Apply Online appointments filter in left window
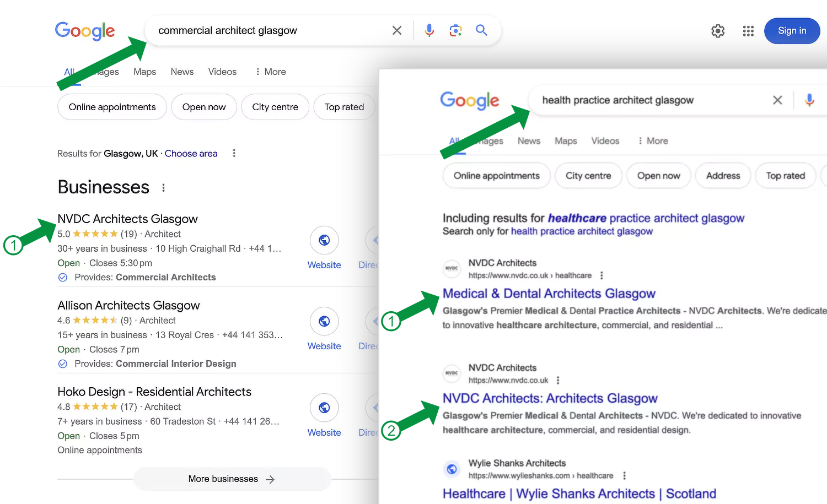Screen dimensions: 827x504 (x=112, y=107)
